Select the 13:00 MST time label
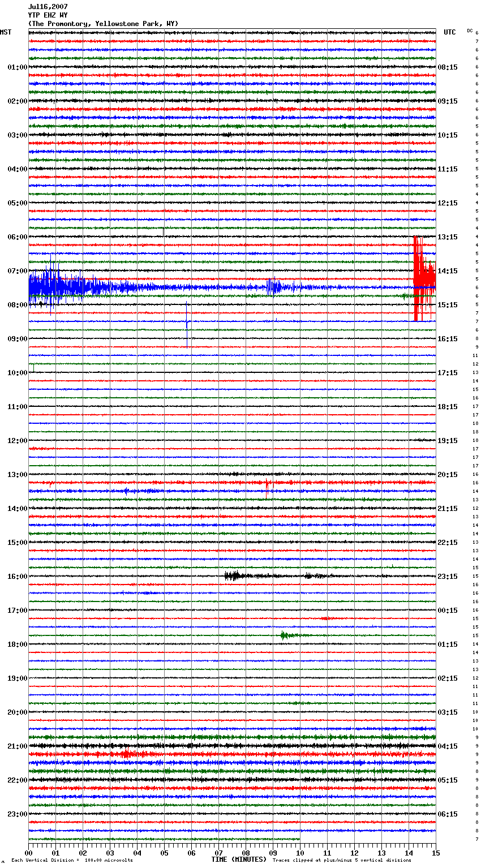Screen dimensions: 481x868 click(x=18, y=475)
